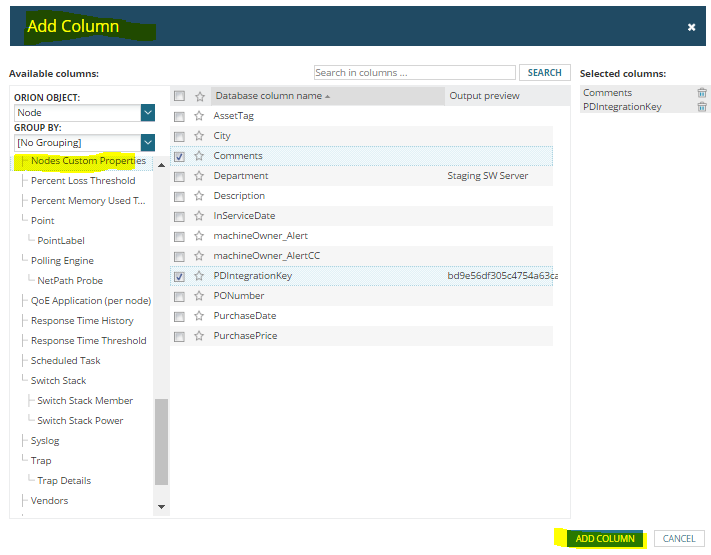Focus the Search in columns field
This screenshot has width=711, height=555.
coord(414,73)
